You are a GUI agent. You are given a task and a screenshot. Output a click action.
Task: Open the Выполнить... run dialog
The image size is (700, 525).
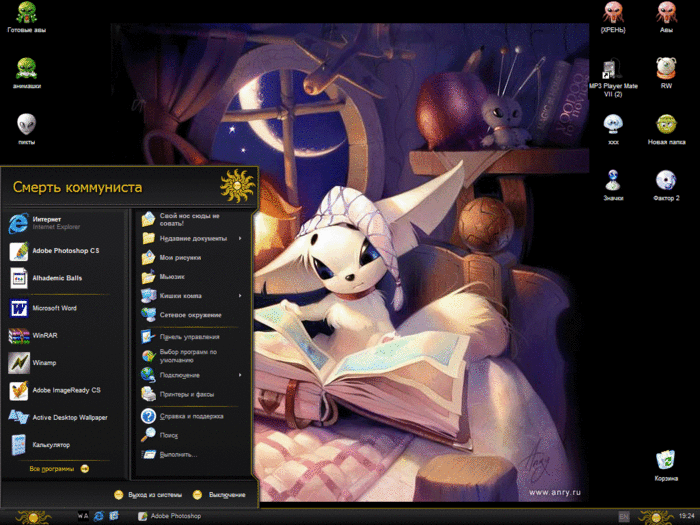[x=193, y=454]
